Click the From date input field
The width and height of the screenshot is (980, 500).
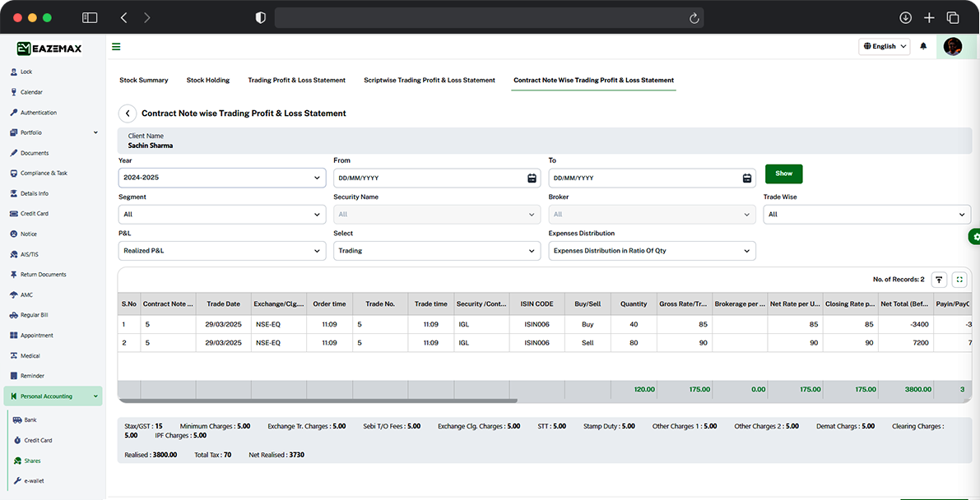point(437,178)
